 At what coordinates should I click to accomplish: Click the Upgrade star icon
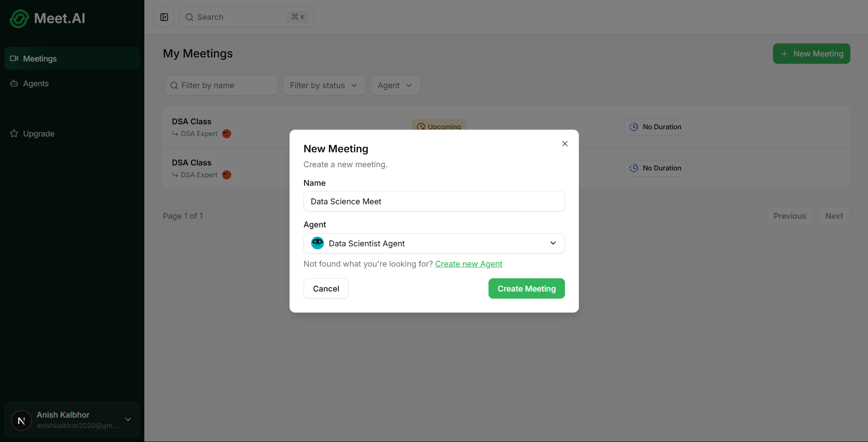coord(14,133)
